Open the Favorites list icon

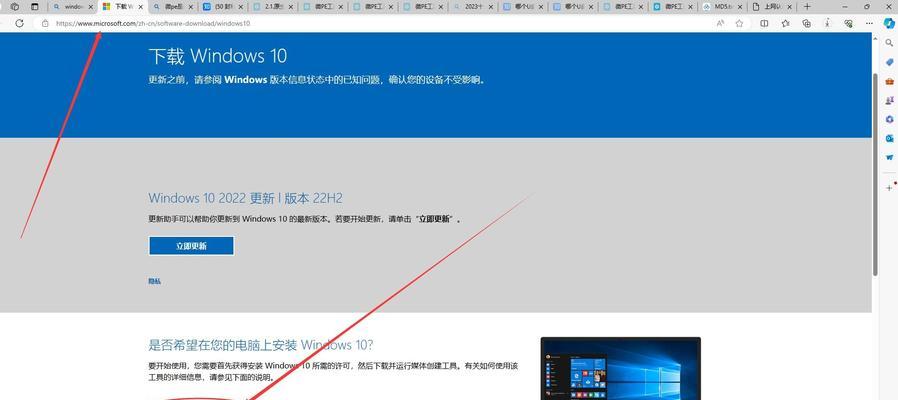[785, 23]
